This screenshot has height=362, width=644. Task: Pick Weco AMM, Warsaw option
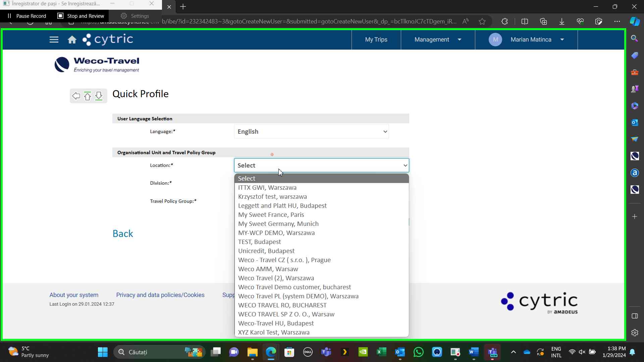[322, 269]
